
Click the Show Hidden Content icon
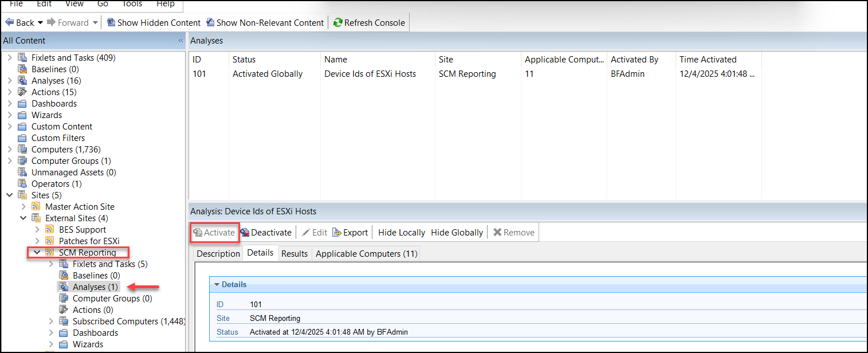tap(111, 23)
